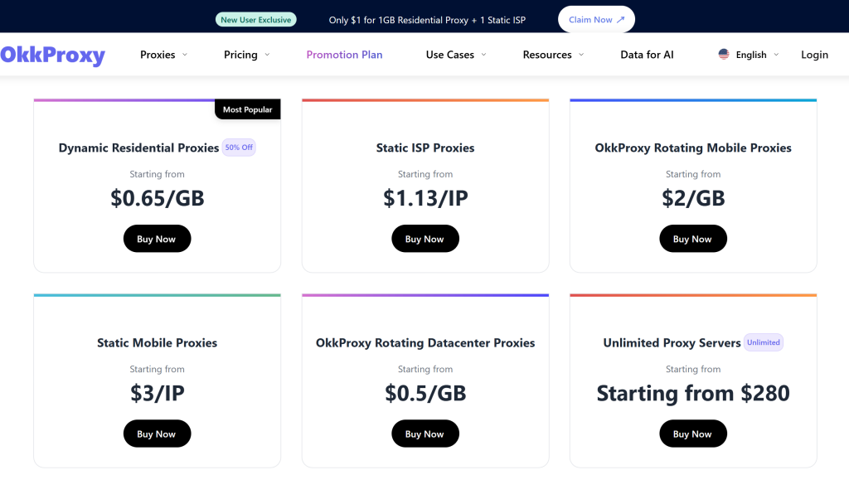The image size is (849, 504).
Task: Click the Login link
Action: click(x=814, y=55)
